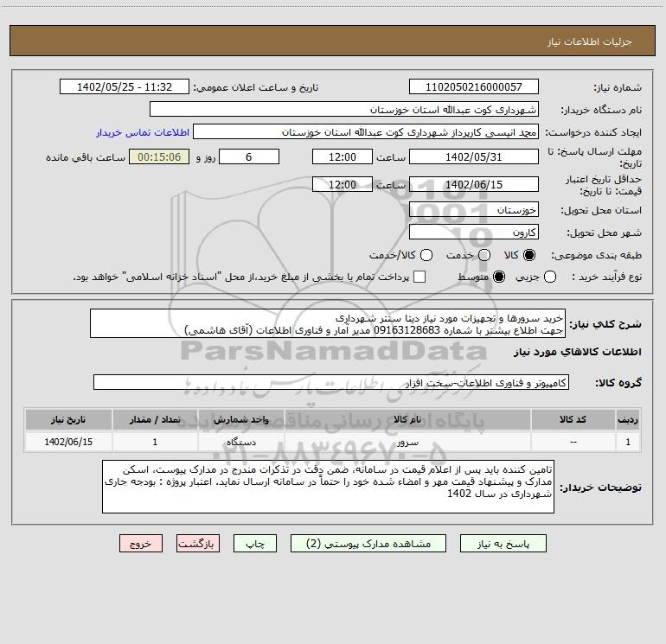Click price validity time 12:00 field
The image size is (666, 644).
click(343, 184)
